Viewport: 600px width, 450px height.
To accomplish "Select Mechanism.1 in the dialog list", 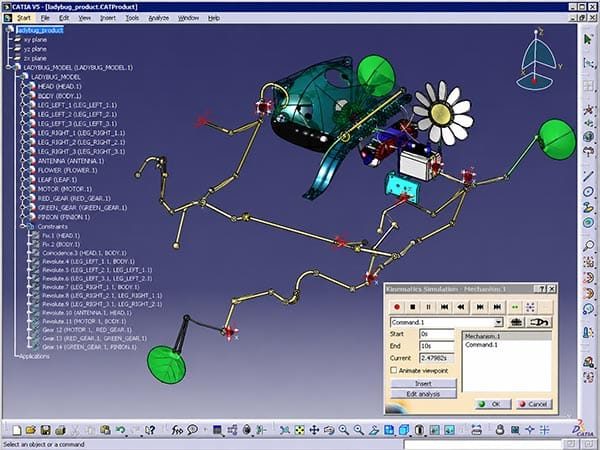I will [507, 336].
